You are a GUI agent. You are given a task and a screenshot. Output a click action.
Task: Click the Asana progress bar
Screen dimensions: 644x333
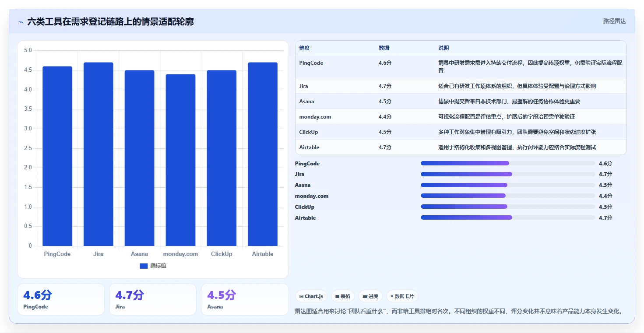(508, 185)
